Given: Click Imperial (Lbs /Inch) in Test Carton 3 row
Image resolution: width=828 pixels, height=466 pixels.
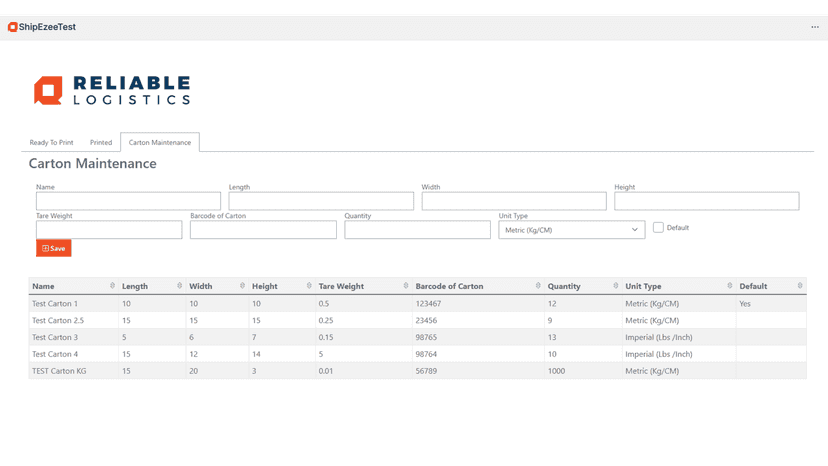Looking at the screenshot, I should (658, 338).
